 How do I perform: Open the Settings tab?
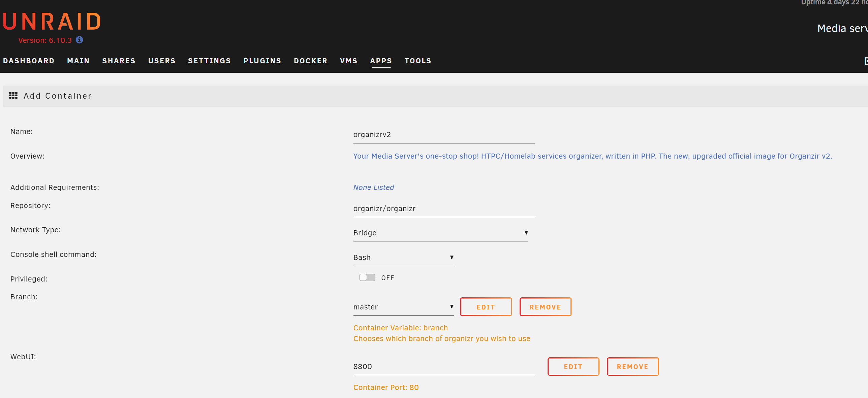(209, 61)
